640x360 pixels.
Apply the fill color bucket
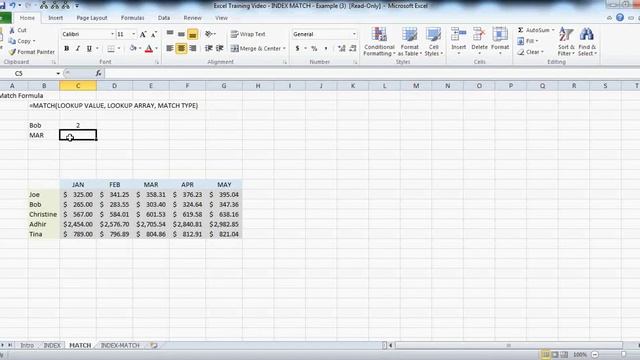133,49
